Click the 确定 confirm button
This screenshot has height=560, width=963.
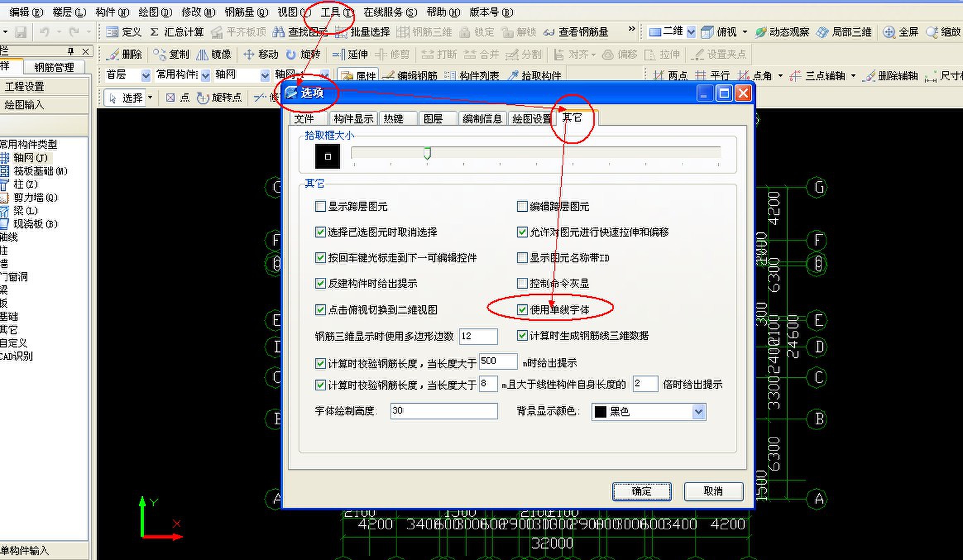point(642,491)
